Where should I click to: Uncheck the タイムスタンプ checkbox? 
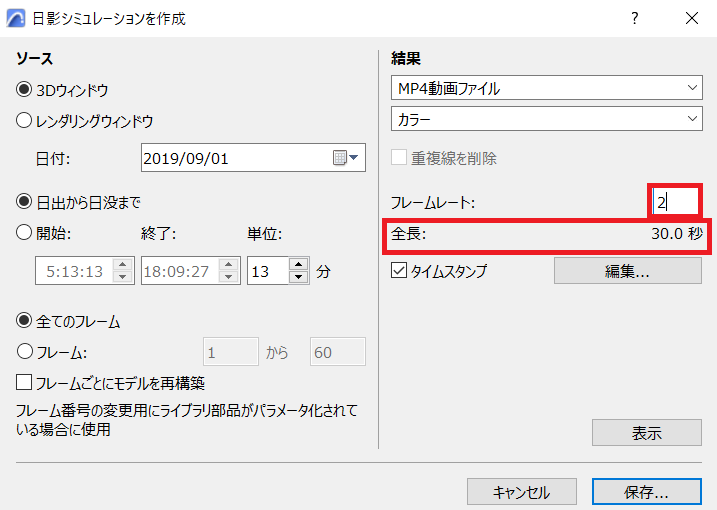399,270
